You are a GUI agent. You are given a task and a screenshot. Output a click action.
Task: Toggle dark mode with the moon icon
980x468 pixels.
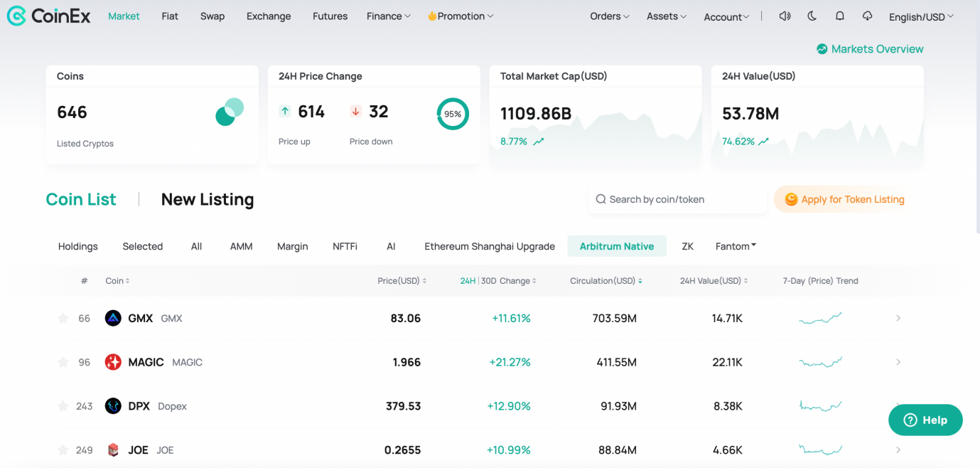(812, 16)
